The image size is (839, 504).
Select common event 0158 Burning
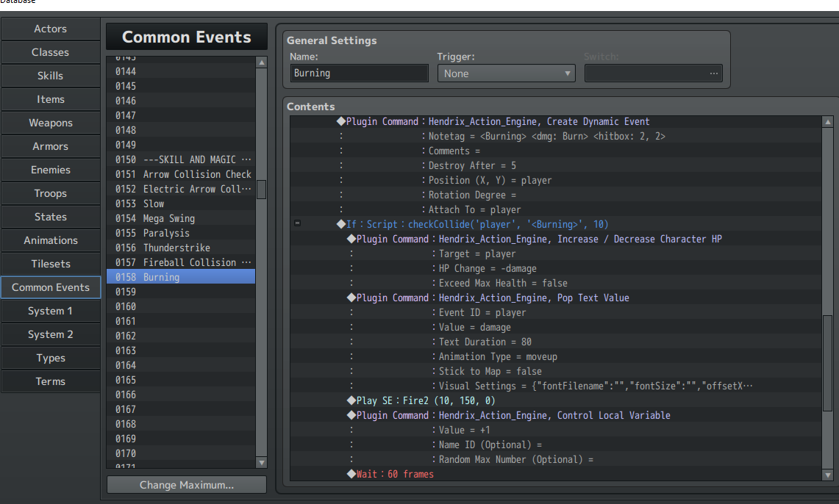(181, 278)
